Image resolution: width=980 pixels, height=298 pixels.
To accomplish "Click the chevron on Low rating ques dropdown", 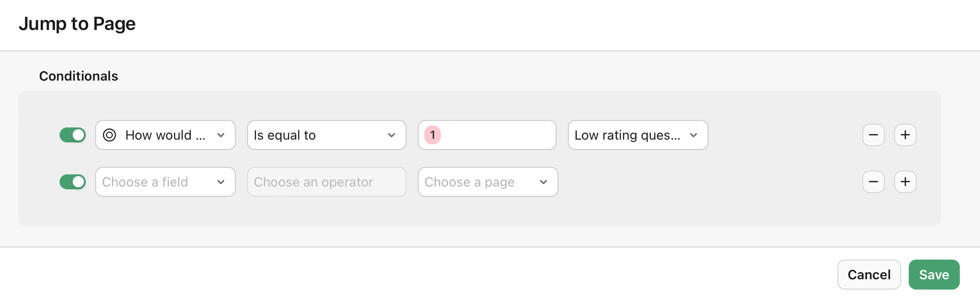I will pos(694,135).
